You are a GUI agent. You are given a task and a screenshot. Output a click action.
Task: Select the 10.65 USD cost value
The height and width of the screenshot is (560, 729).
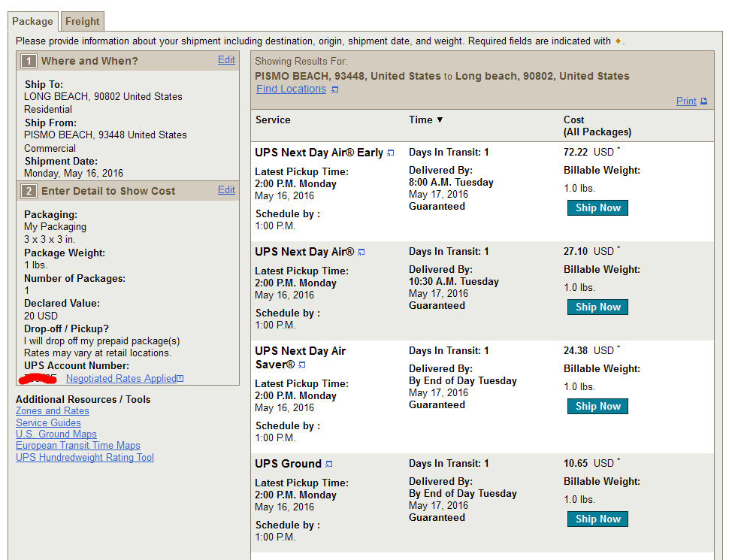(588, 463)
